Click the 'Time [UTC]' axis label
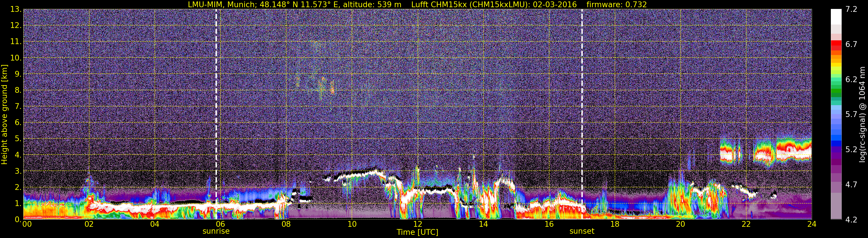Screen dimensions: 868x238 click(x=417, y=232)
